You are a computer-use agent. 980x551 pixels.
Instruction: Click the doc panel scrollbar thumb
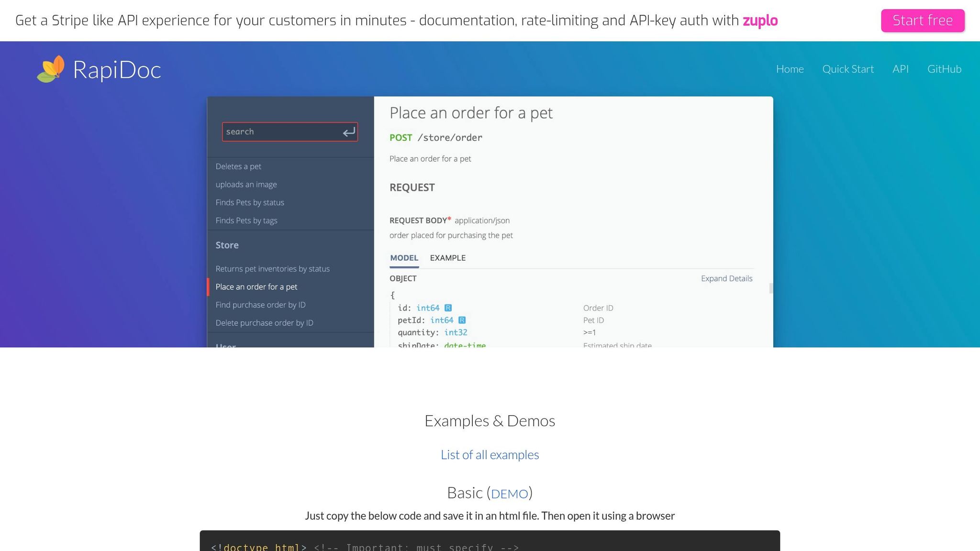tap(771, 288)
